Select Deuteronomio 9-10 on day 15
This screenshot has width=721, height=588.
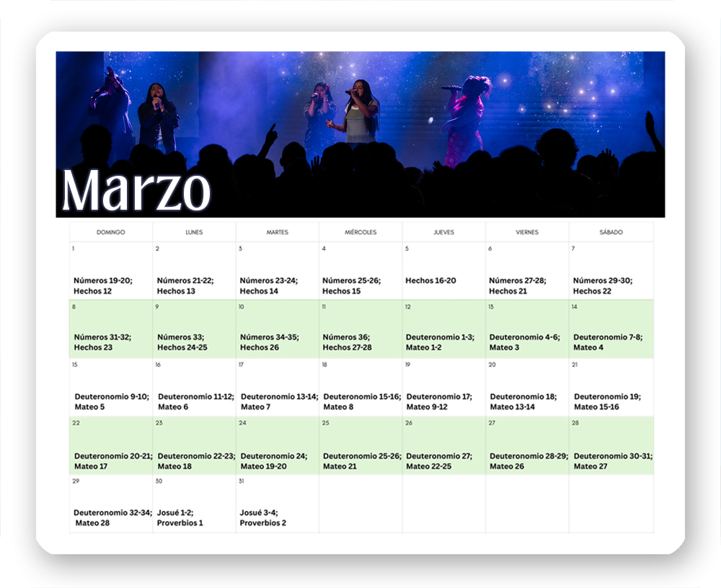pyautogui.click(x=112, y=401)
